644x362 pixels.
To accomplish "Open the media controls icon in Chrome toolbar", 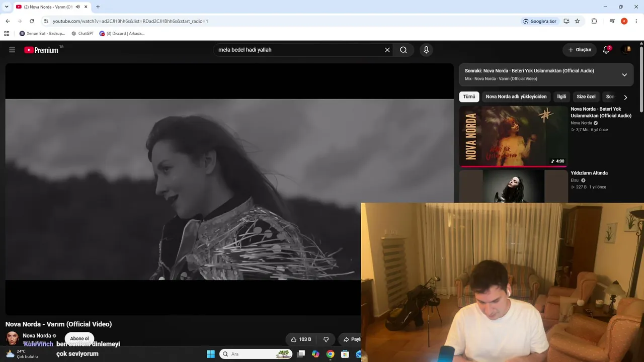I will [x=612, y=21].
